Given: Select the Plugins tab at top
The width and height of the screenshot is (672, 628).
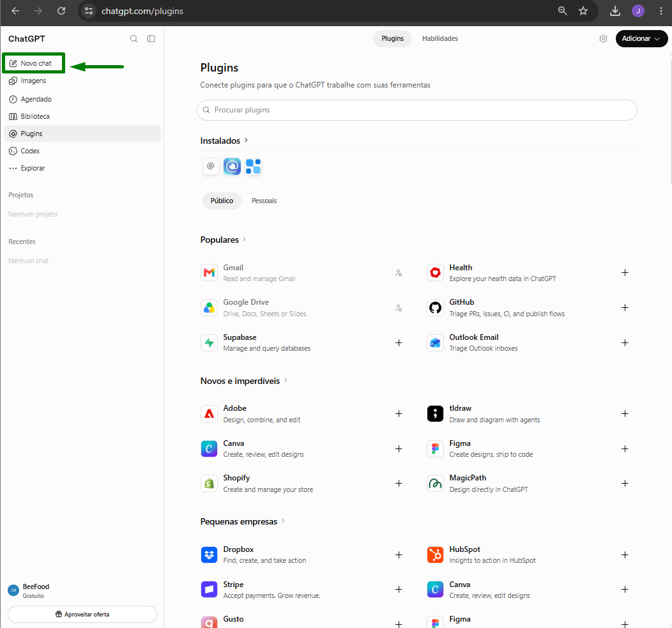Looking at the screenshot, I should [392, 38].
